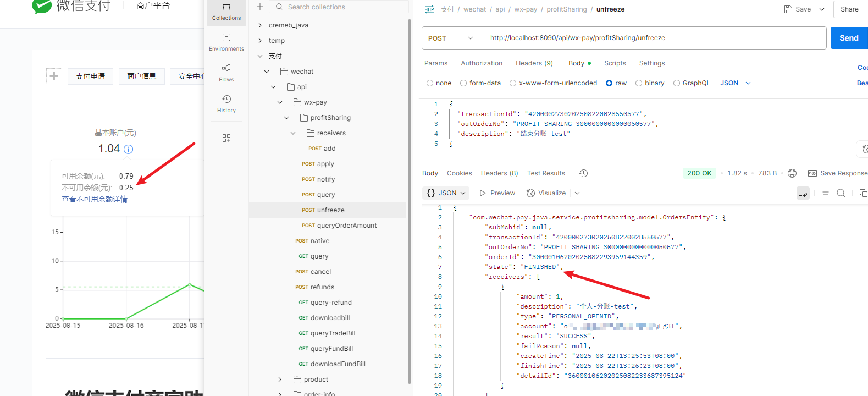Click the profitSharing breadcrumb segment
This screenshot has height=396, width=868.
click(567, 9)
